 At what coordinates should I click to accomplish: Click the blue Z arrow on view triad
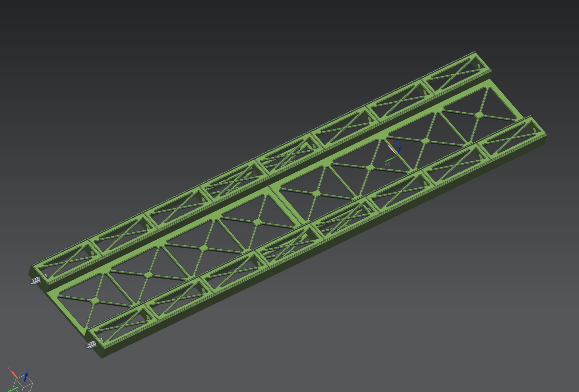26,377
